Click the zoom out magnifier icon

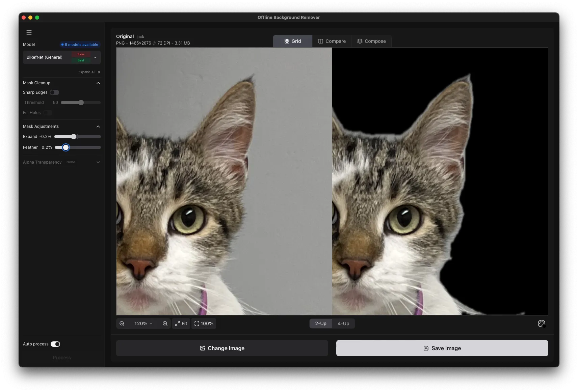pyautogui.click(x=122, y=323)
